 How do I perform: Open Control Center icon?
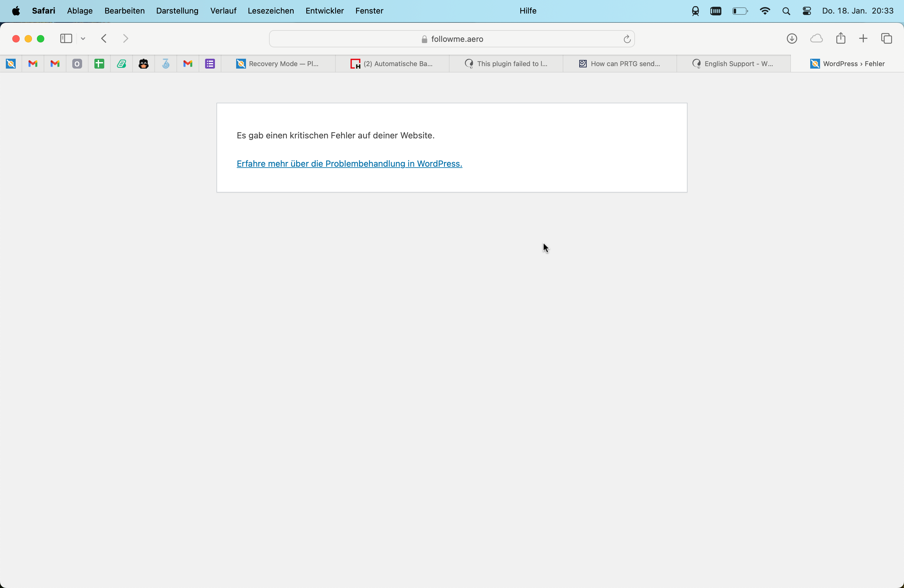coord(807,11)
